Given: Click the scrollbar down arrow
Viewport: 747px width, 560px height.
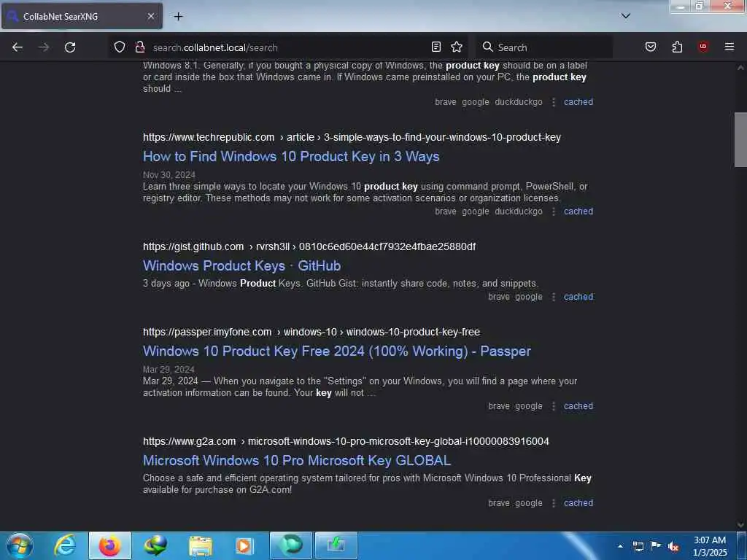Looking at the screenshot, I should tap(740, 525).
